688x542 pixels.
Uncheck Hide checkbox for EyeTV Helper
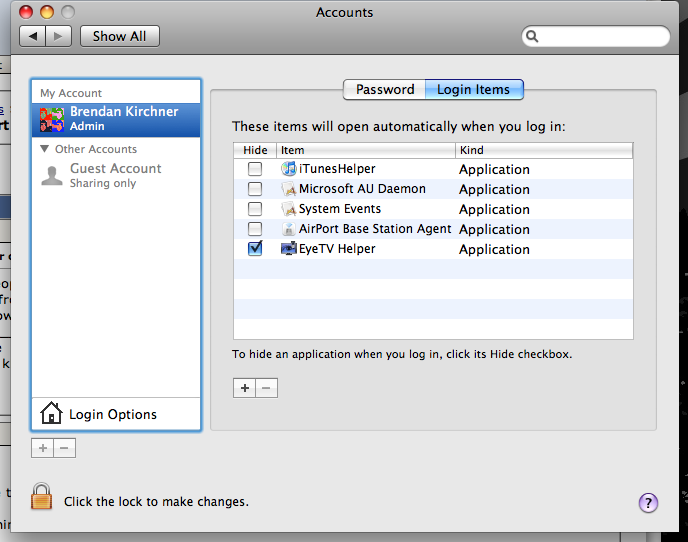[255, 249]
